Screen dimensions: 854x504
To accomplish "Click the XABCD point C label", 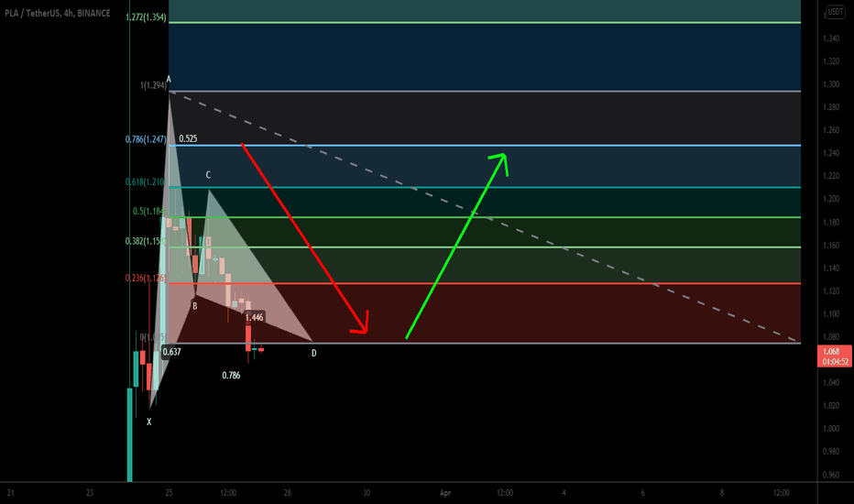I will (x=208, y=175).
